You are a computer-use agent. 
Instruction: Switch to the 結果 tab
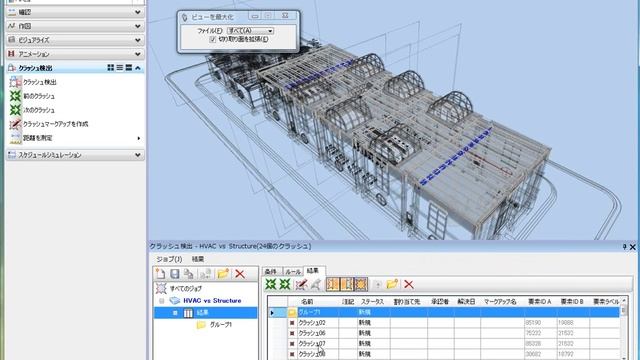(313, 271)
